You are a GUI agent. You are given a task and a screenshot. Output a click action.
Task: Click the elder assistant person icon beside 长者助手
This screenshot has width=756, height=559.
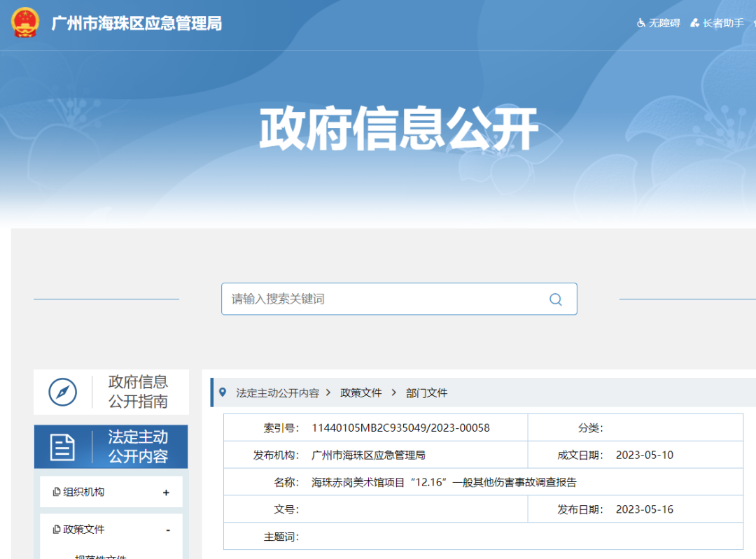click(694, 22)
